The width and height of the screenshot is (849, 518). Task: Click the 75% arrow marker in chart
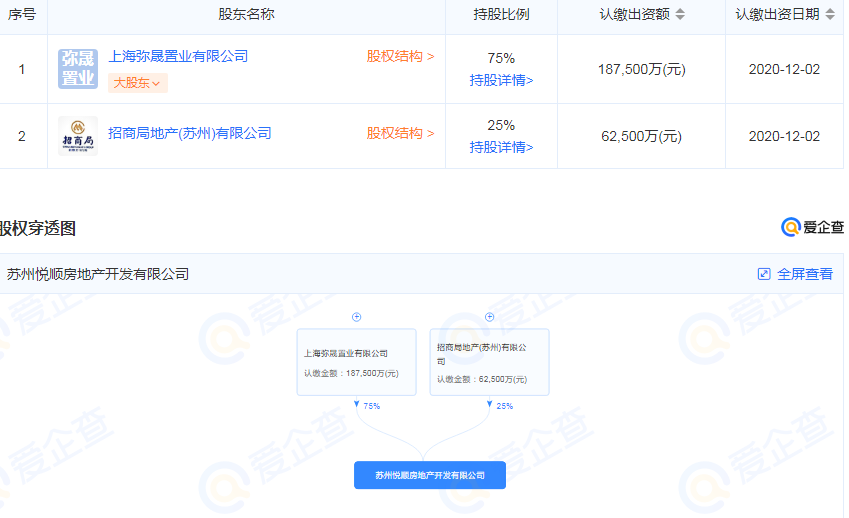pos(357,405)
